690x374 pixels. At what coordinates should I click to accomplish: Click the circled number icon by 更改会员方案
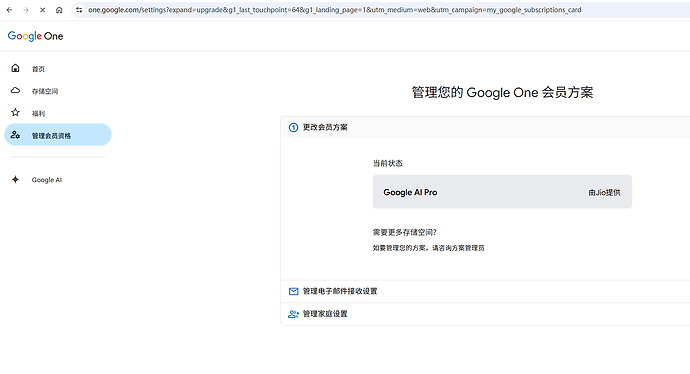point(293,128)
